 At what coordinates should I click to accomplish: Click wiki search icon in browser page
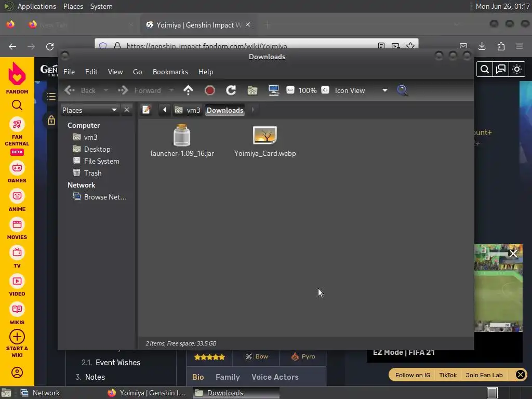(x=485, y=69)
